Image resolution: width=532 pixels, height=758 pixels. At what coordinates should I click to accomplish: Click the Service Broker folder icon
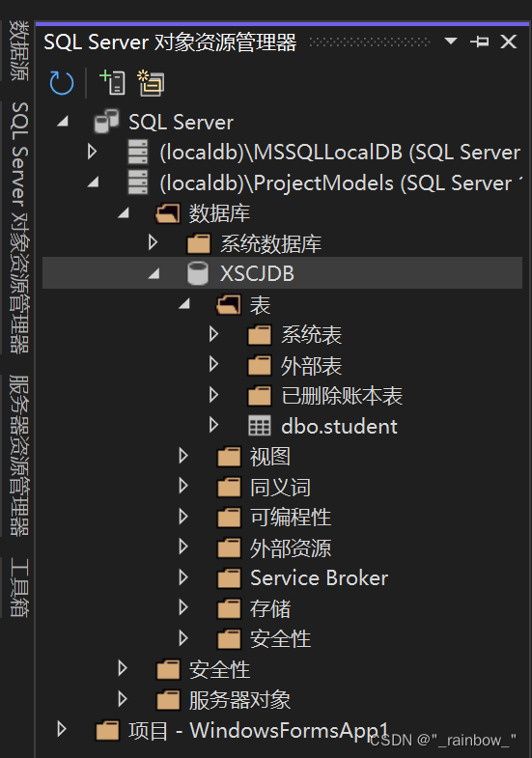click(x=229, y=578)
